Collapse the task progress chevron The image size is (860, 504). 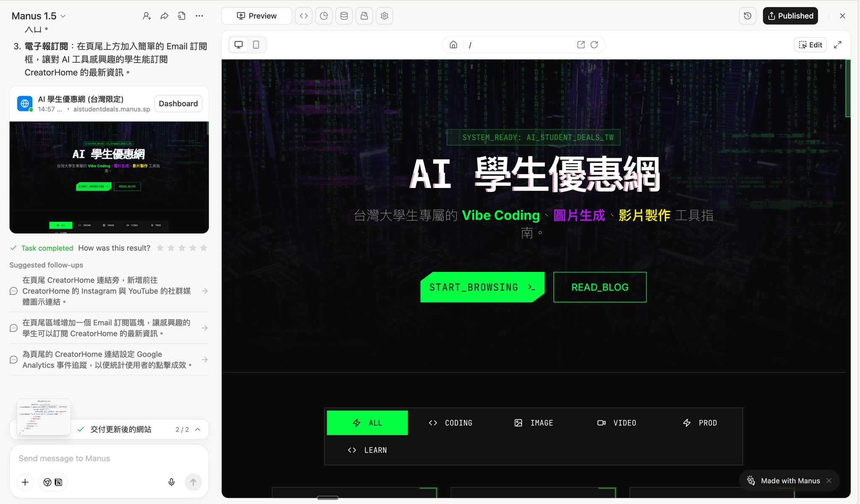click(x=198, y=429)
